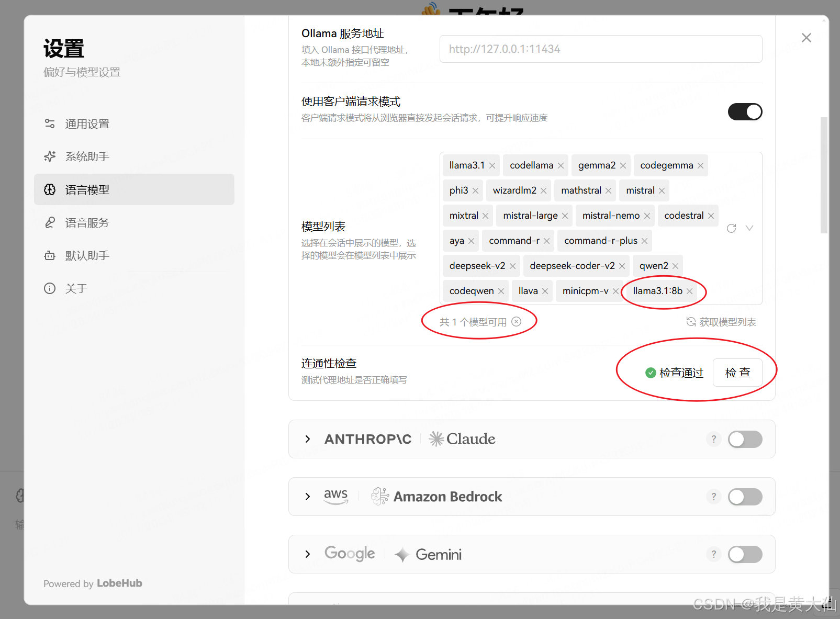Remove the aya model tag
This screenshot has height=619, width=840.
click(471, 241)
